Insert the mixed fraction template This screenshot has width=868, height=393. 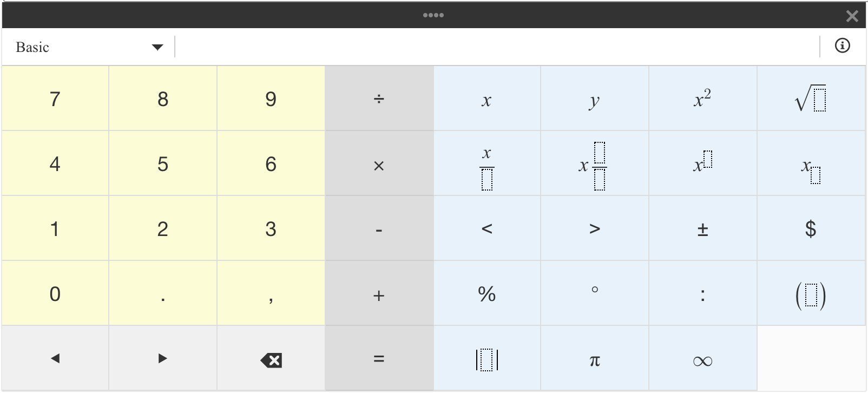(594, 163)
